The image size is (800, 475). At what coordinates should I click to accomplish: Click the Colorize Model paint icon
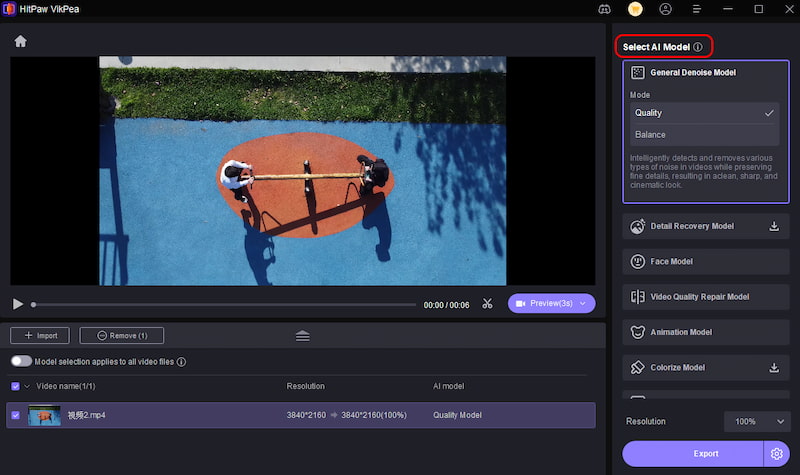point(638,367)
